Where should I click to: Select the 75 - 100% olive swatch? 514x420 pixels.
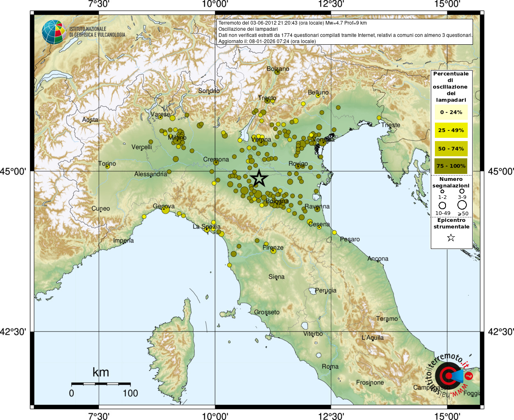point(451,166)
